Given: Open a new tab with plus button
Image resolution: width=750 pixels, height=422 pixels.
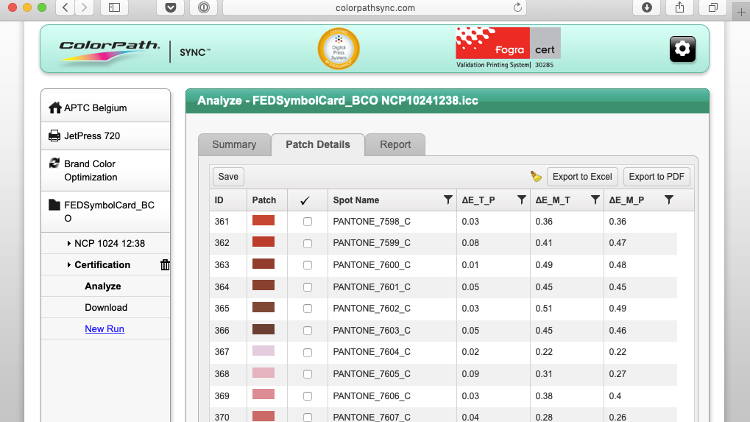Looking at the screenshot, I should click(x=741, y=11).
